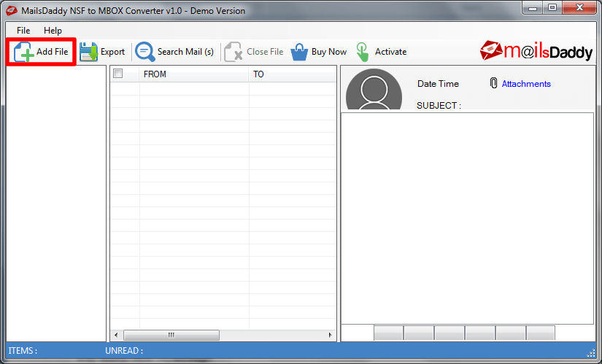Viewport: 602px width, 364px height.
Task: Click the MailsDaddy logo in the toolbar
Action: point(536,50)
